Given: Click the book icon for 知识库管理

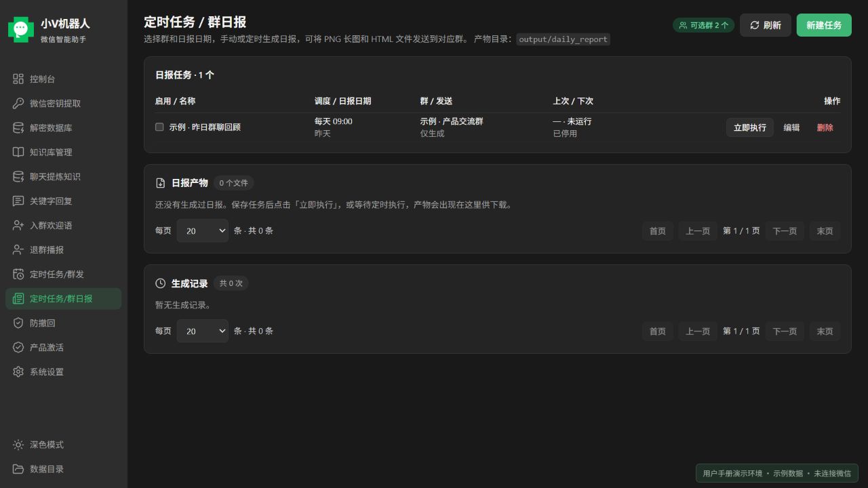Looking at the screenshot, I should click(18, 152).
